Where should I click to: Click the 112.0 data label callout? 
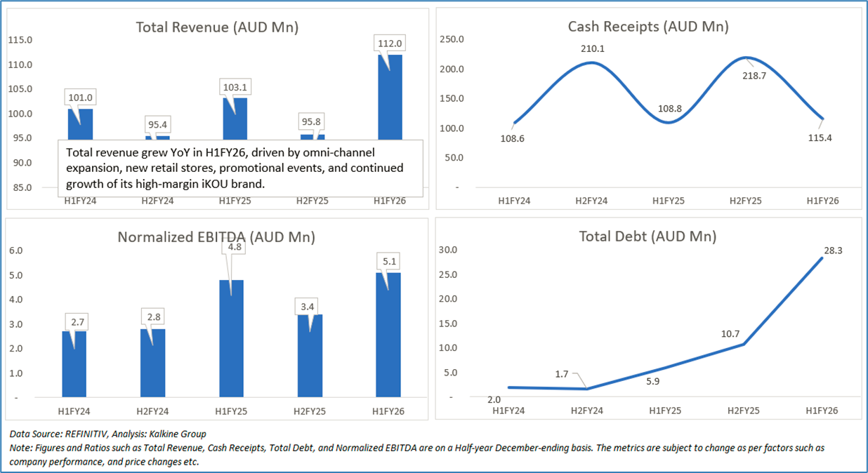390,44
